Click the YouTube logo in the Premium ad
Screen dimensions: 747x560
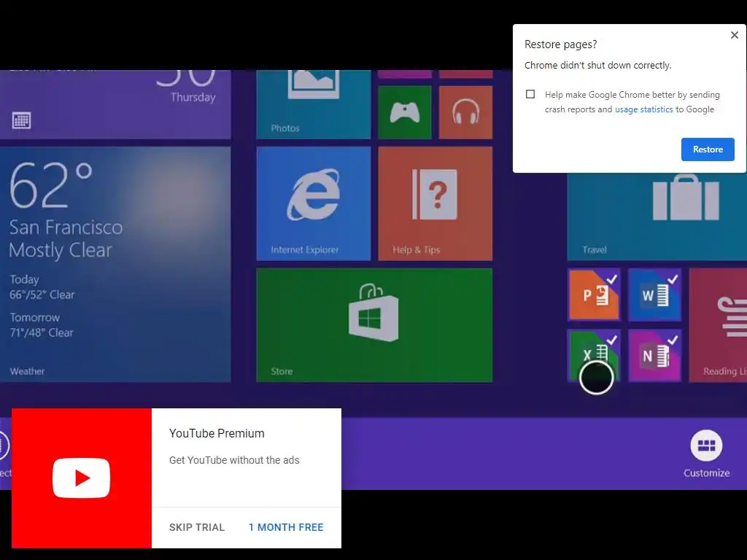[82, 478]
